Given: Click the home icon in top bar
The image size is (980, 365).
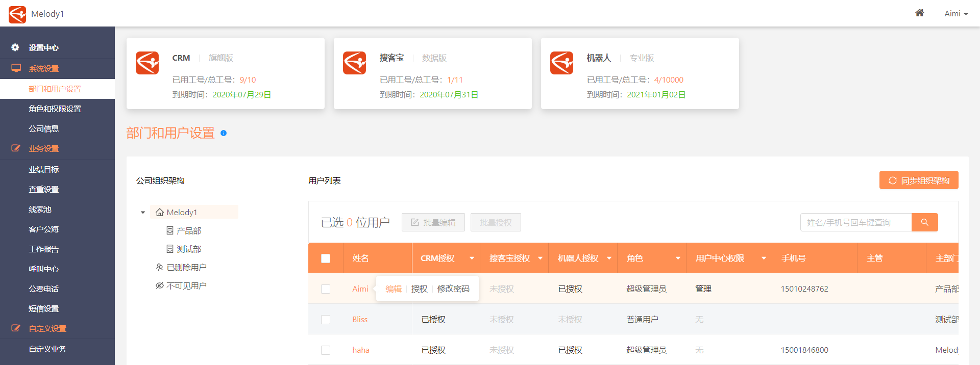Looking at the screenshot, I should click(x=919, y=13).
